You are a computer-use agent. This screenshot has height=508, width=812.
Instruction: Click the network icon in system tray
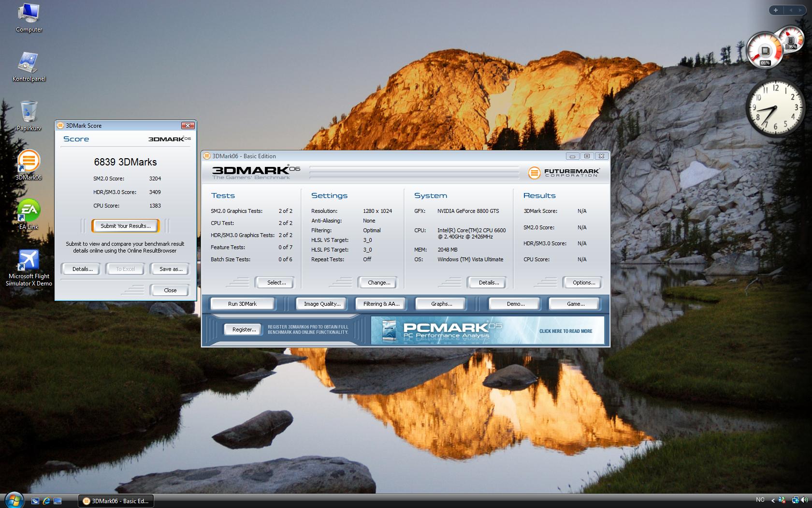(795, 500)
